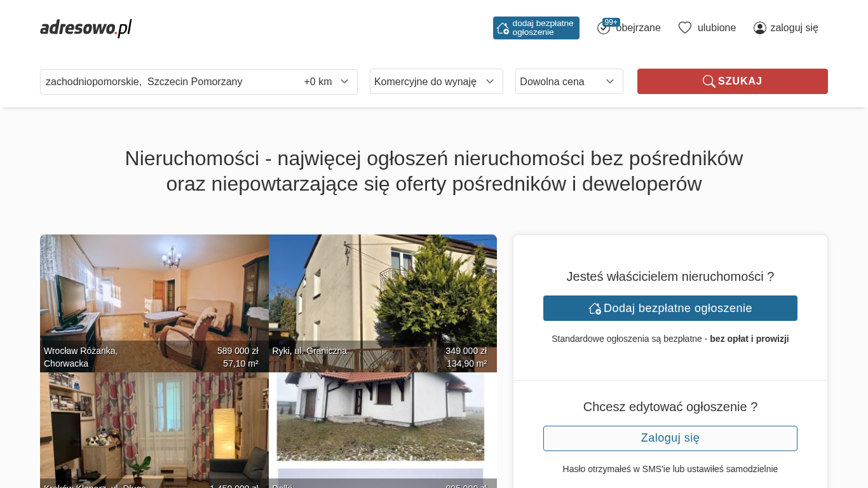Viewport: 868px width, 488px height.
Task: Open the Dowolna cena price dropdown
Action: (x=569, y=81)
